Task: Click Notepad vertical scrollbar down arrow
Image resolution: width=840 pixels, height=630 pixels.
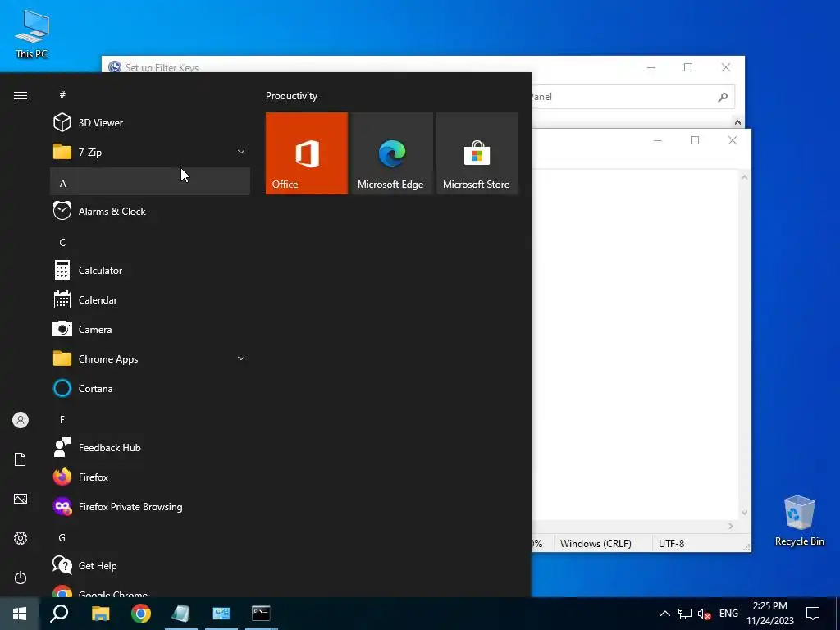Action: coord(744,513)
